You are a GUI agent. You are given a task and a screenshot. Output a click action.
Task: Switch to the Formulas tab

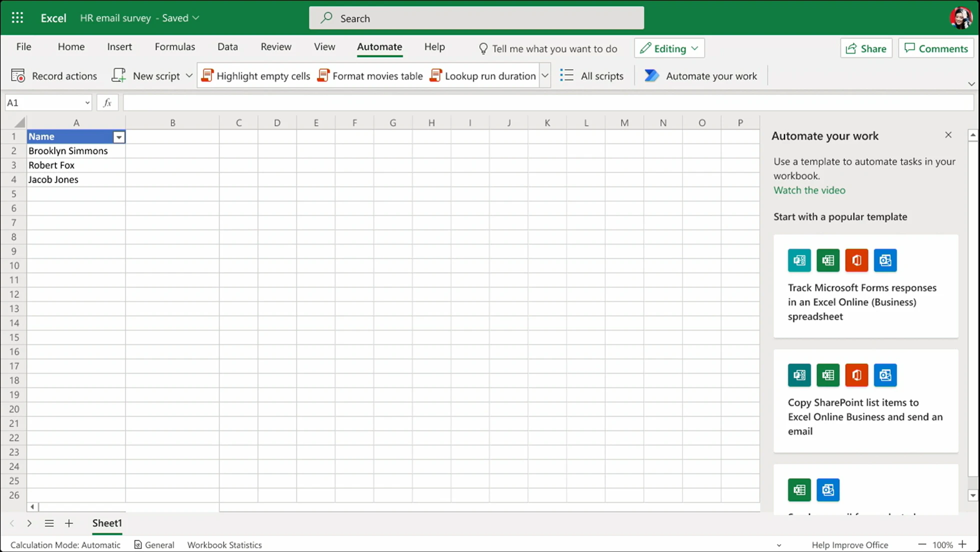coord(174,47)
